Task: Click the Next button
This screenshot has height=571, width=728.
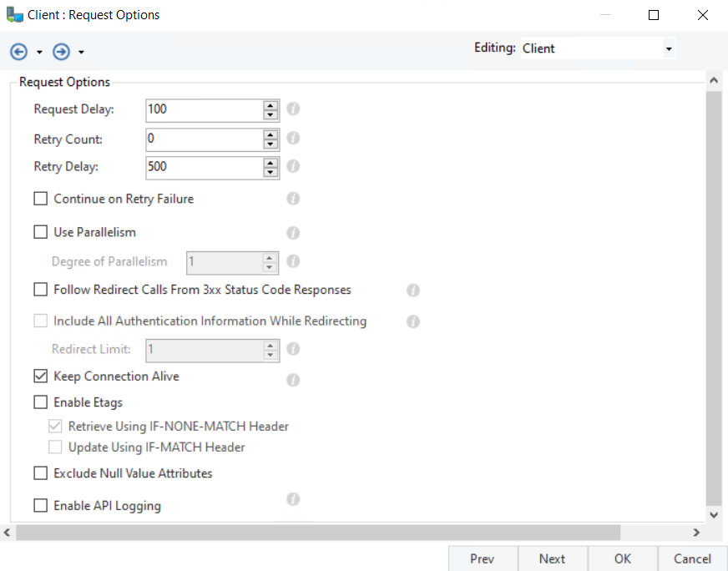Action: pos(552,558)
